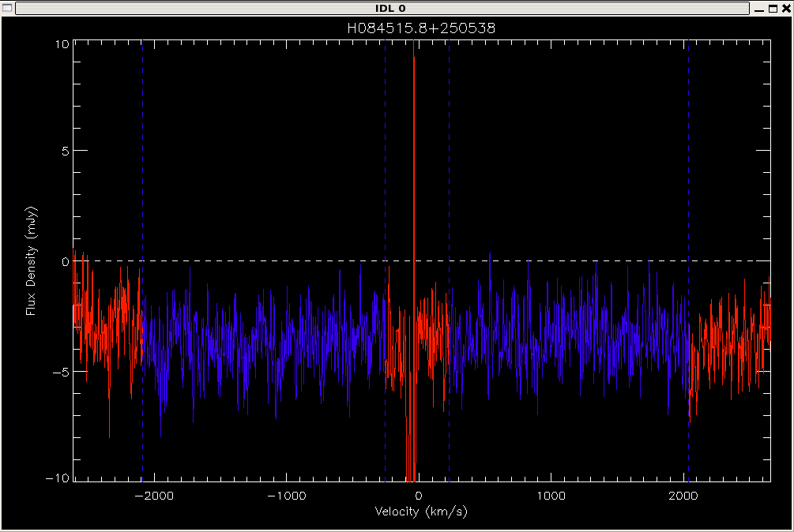794x532 pixels.
Task: Click the 5 flux density tick label
Action: point(66,151)
